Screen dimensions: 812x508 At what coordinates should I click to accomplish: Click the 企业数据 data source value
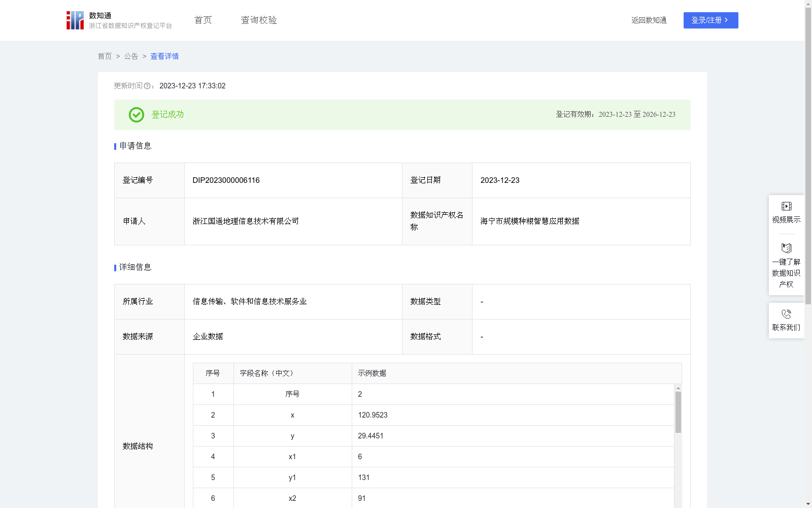[208, 337]
